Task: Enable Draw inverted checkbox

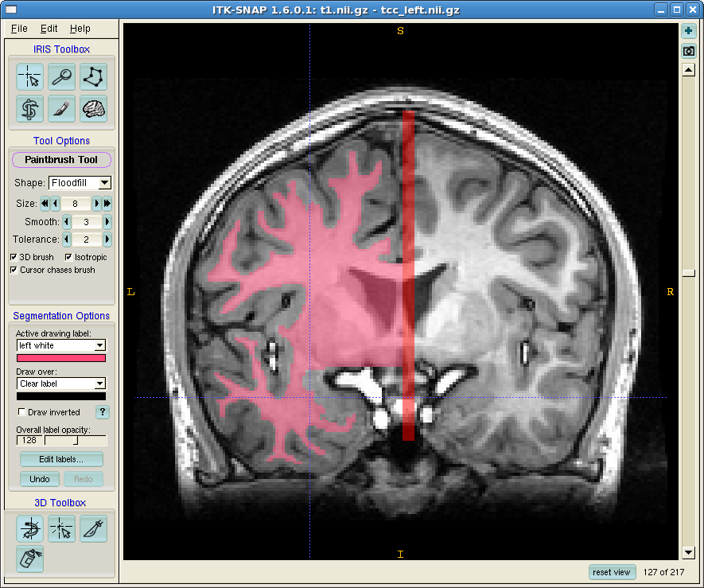Action: tap(21, 412)
